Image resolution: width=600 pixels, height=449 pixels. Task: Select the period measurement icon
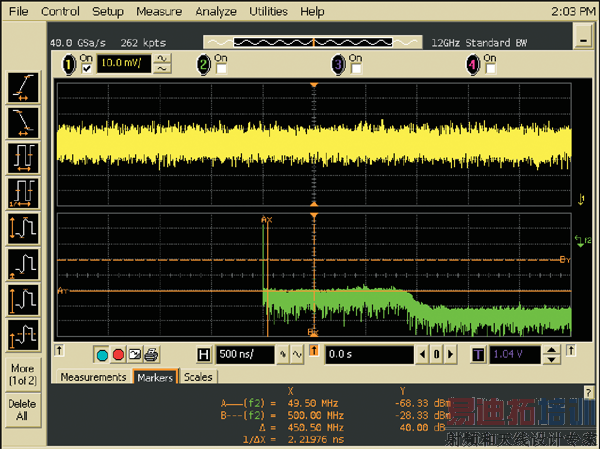23,158
